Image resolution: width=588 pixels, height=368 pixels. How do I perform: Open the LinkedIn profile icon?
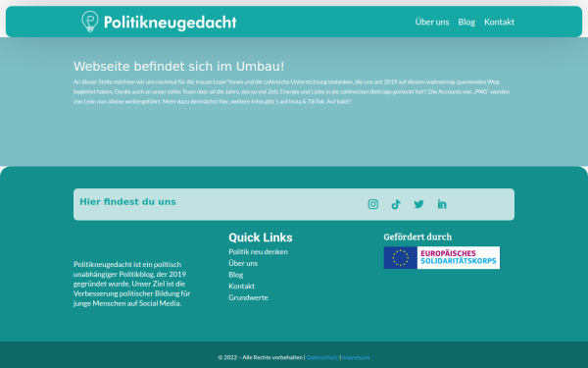click(x=442, y=204)
